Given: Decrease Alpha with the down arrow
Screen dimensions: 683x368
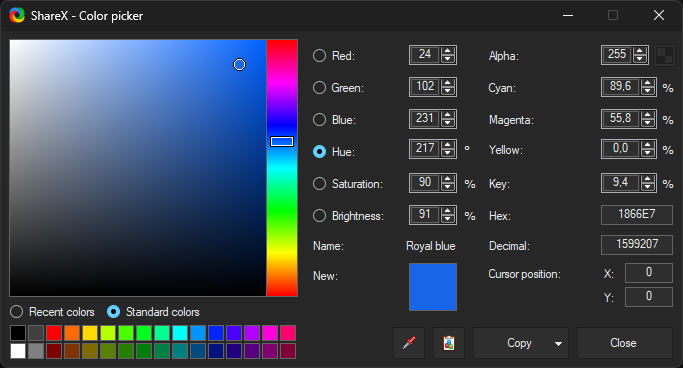Looking at the screenshot, I should (640, 58).
